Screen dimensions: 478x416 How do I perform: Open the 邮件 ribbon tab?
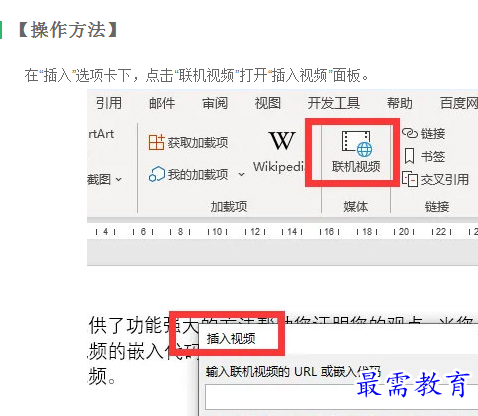click(x=162, y=103)
